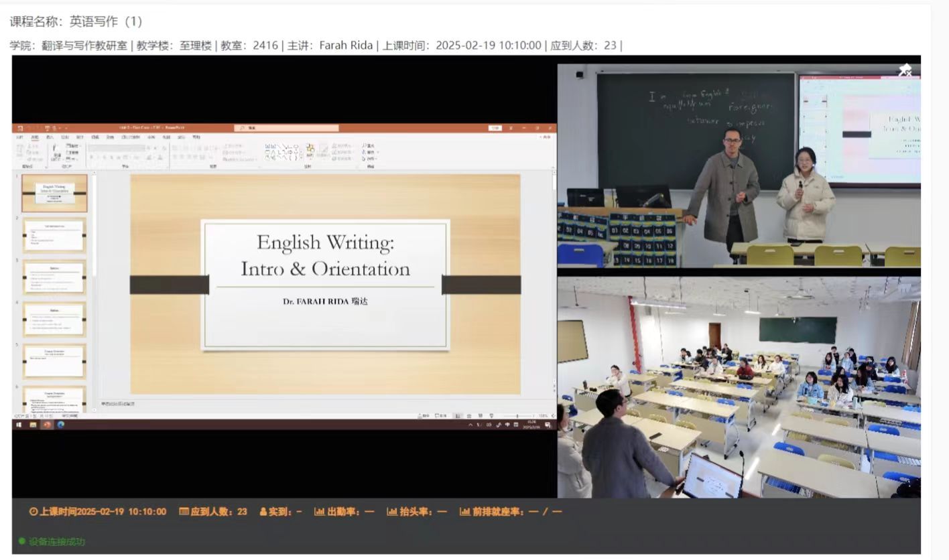Click the chart icon beside 抬头率
The height and width of the screenshot is (560, 949).
[x=392, y=512]
